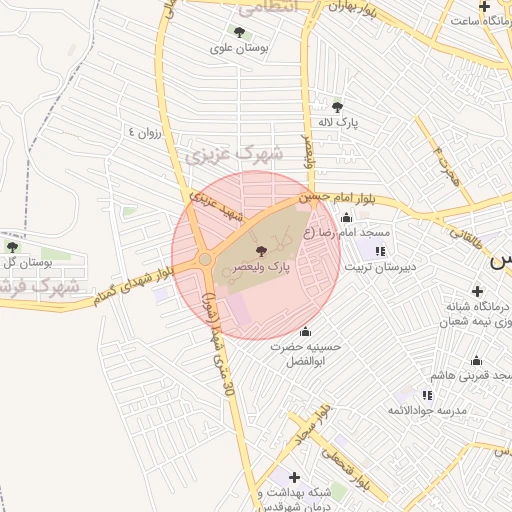The image size is (512, 512).
Task: Select the بوستان علوی park icon
Action: tap(239, 33)
